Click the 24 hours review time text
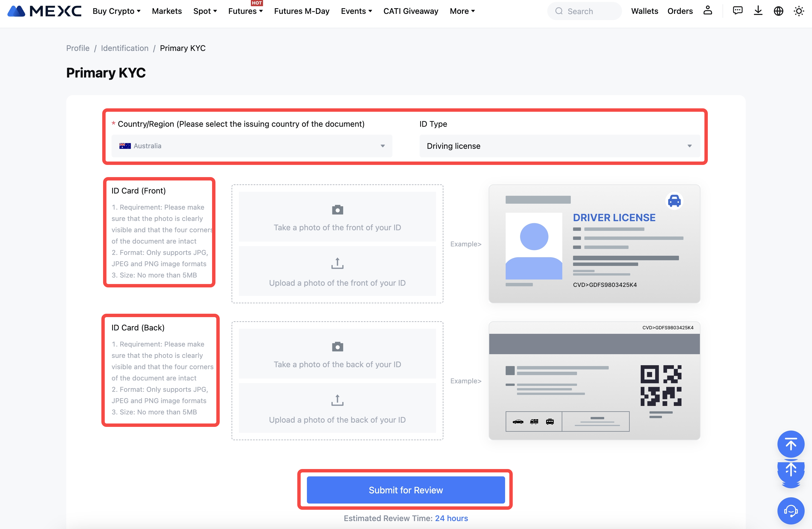The image size is (812, 529). pos(451,518)
